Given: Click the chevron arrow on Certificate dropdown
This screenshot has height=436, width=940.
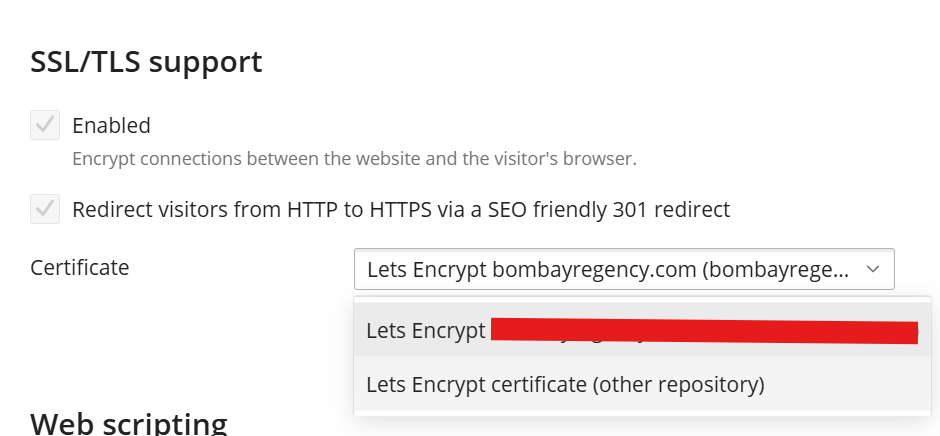Looking at the screenshot, I should (872, 269).
